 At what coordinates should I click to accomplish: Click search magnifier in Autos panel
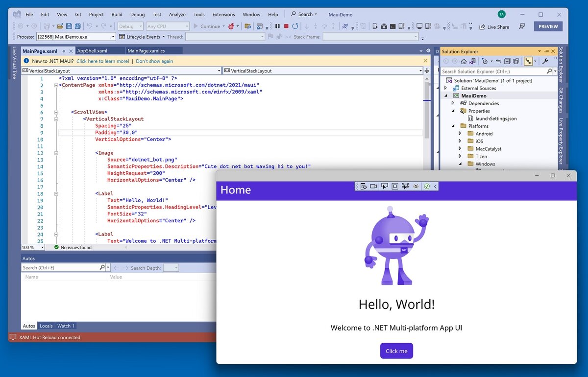tap(102, 267)
